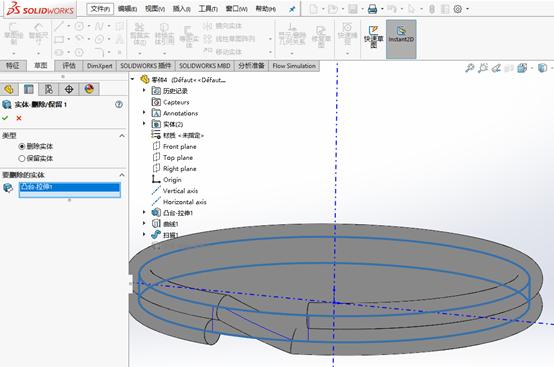Open the 视图 menu
The image size is (554, 367).
tap(155, 9)
